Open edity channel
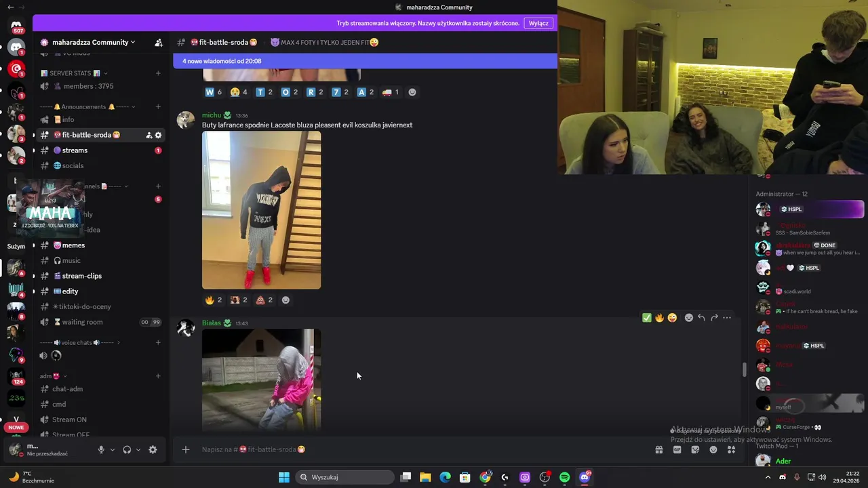The image size is (868, 488). coord(100,291)
